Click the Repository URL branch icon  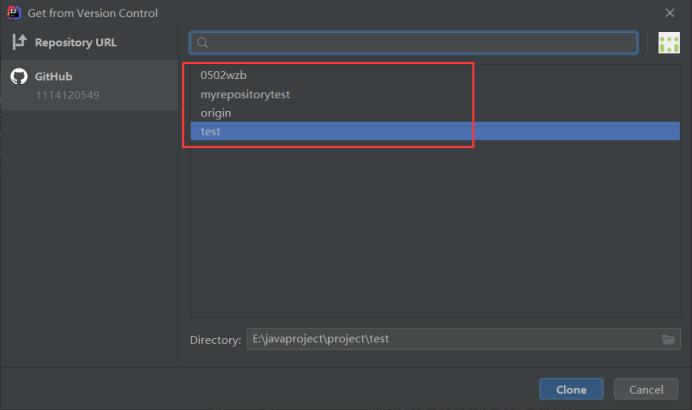tap(19, 42)
